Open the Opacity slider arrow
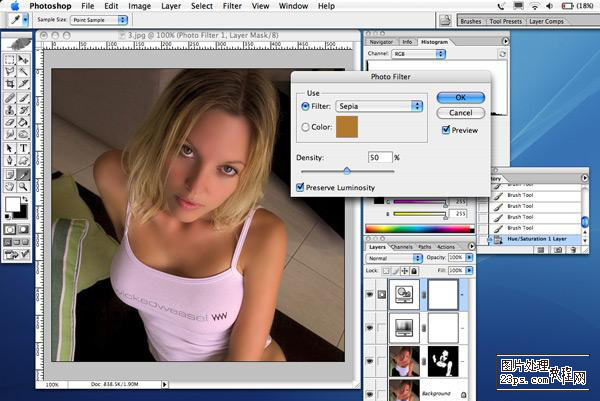The width and height of the screenshot is (600, 401). point(470,258)
